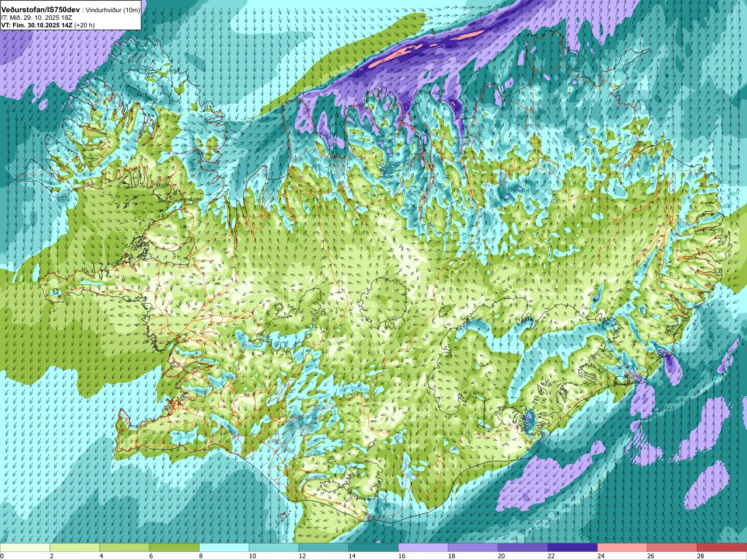This screenshot has height=560, width=747.
Task: Select the 6–8 olive green legend swatch
Action: (x=174, y=548)
